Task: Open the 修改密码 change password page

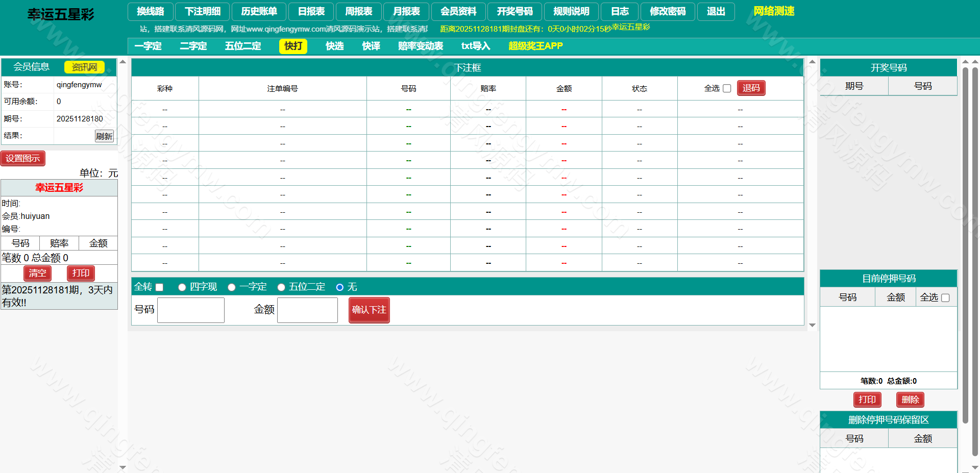Action: pyautogui.click(x=668, y=11)
